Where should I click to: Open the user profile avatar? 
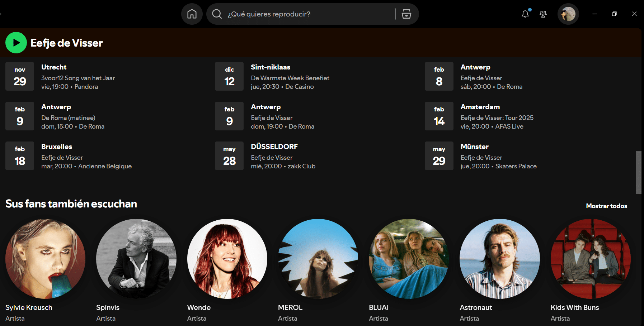pyautogui.click(x=568, y=14)
